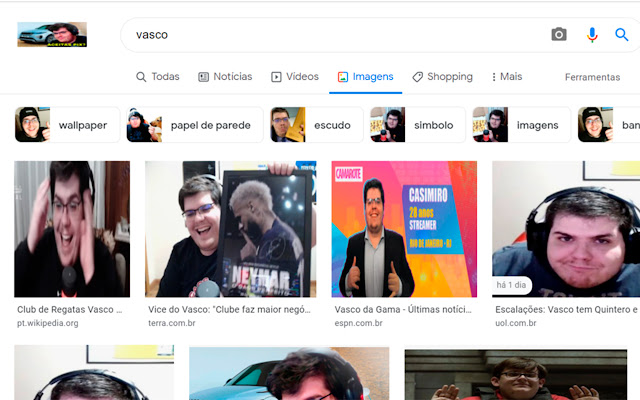
Task: Select the partially visible ban chip
Action: point(609,125)
